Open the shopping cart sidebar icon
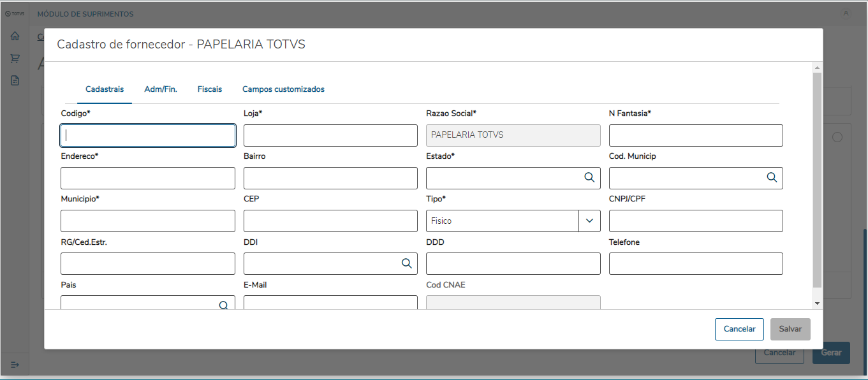Image resolution: width=868 pixels, height=380 pixels. (x=15, y=59)
